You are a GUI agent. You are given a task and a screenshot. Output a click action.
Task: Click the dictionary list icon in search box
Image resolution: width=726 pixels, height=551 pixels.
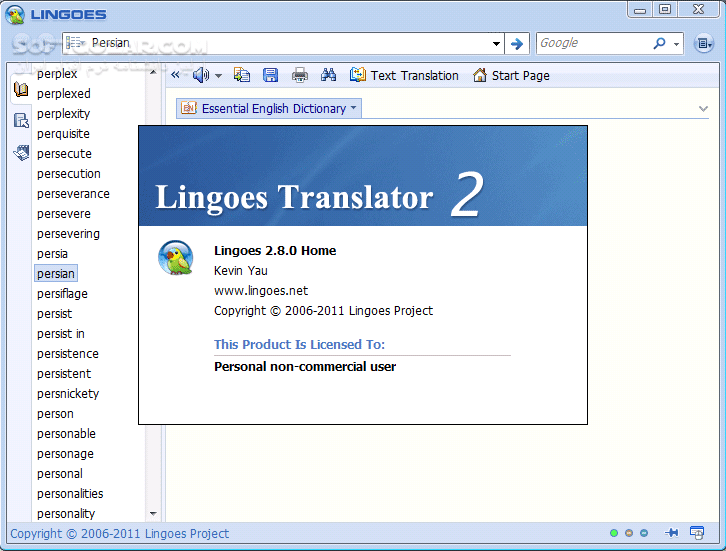(x=75, y=43)
